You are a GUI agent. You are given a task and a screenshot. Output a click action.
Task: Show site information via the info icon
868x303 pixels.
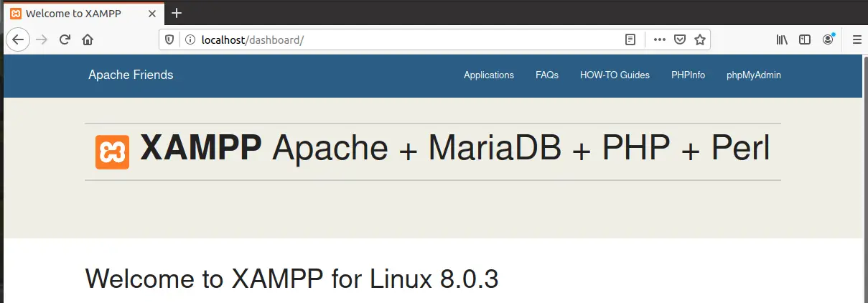click(190, 39)
